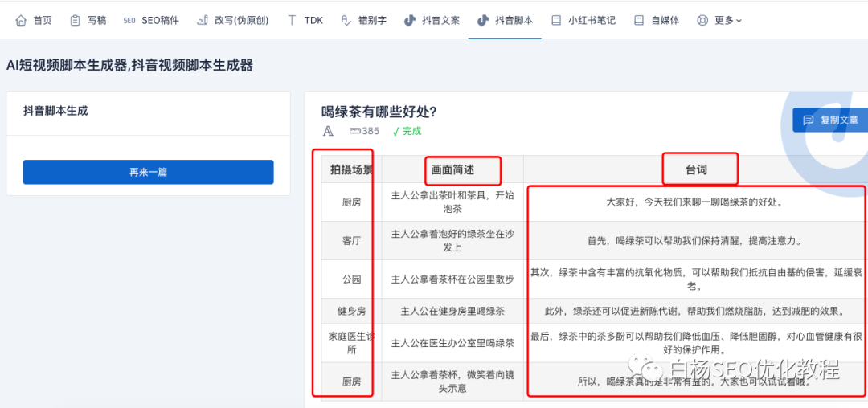Click the SEO icon beside SEO稿件
The height and width of the screenshot is (408, 868).
coord(129,21)
